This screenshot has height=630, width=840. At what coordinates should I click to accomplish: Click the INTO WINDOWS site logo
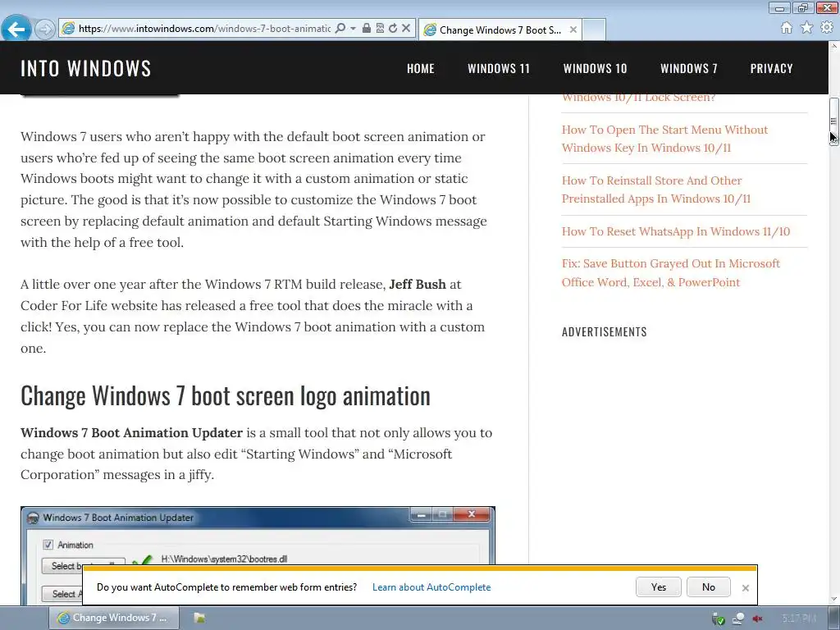(85, 69)
